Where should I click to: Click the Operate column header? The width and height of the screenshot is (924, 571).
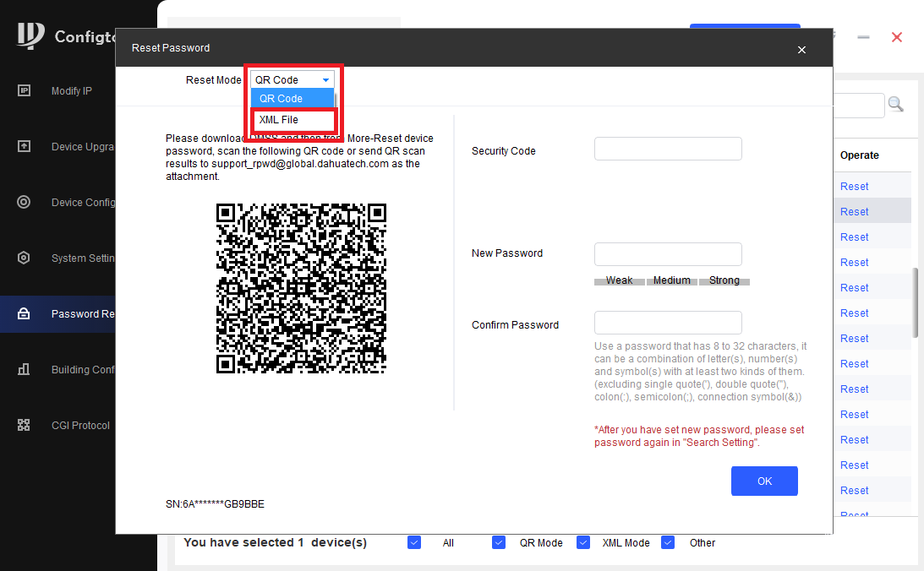[859, 155]
